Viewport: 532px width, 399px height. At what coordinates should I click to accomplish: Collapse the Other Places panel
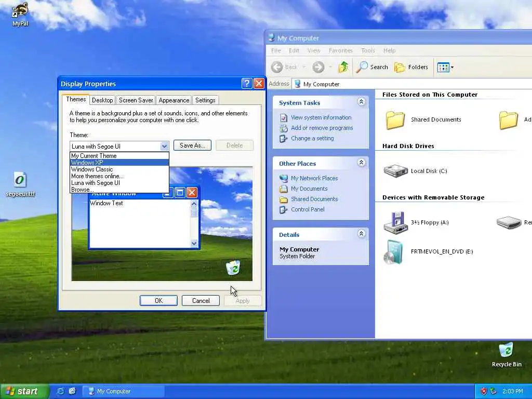(x=362, y=163)
